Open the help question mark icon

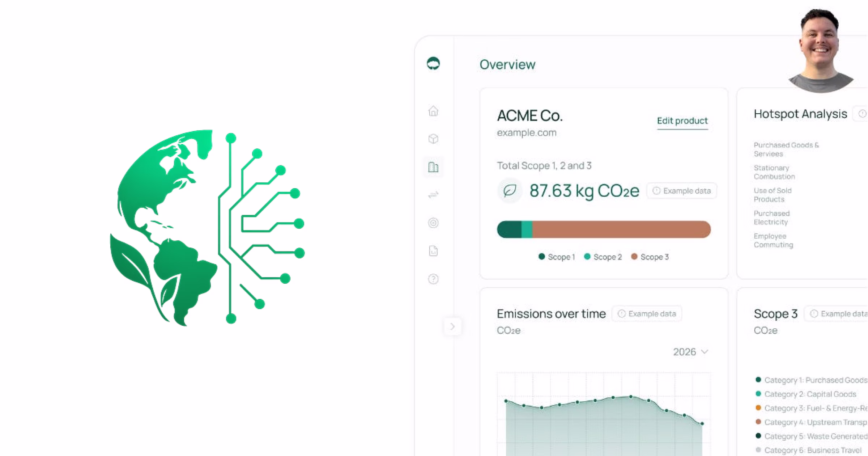(433, 279)
